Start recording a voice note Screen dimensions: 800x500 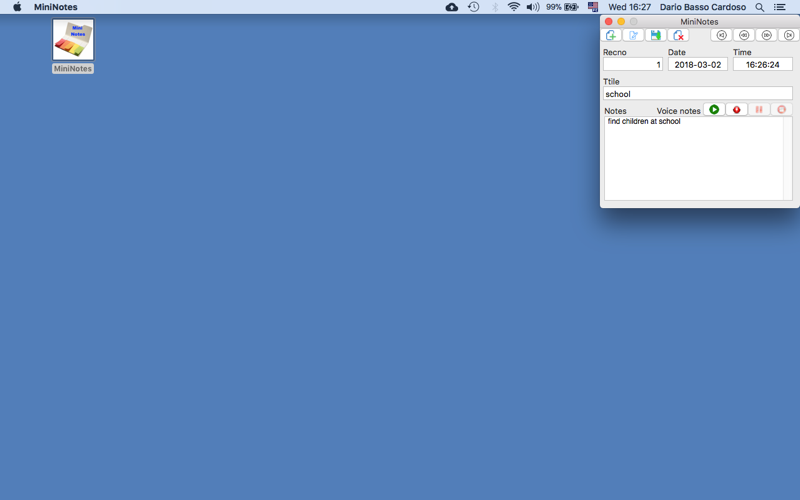coord(736,110)
